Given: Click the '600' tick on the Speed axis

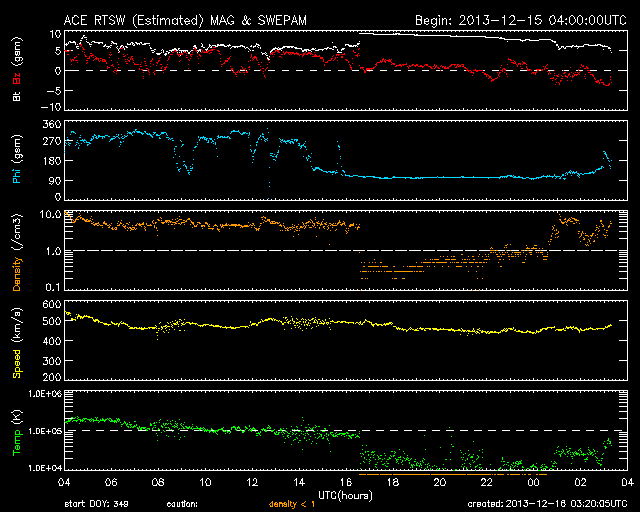Looking at the screenshot, I should (x=52, y=304).
